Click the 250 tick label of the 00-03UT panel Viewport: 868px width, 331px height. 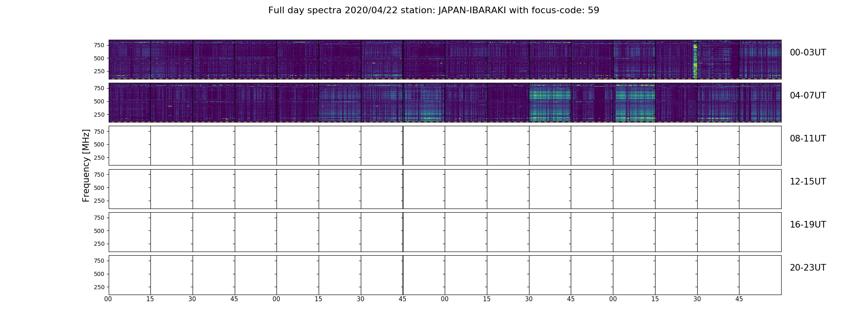point(99,72)
